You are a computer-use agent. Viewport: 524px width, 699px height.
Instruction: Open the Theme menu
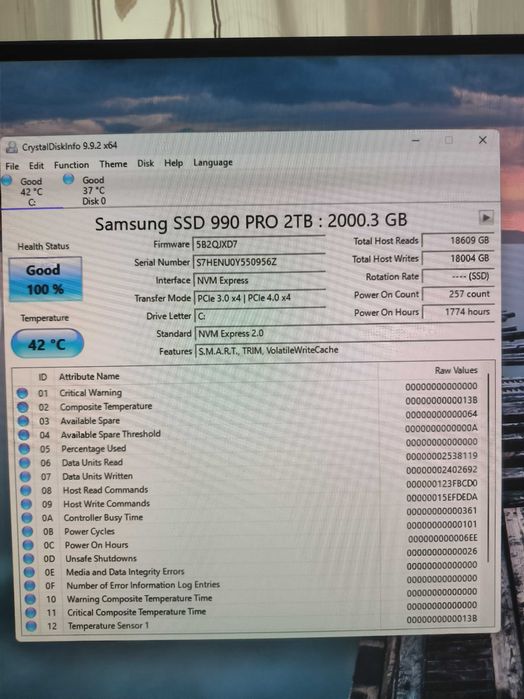tap(113, 164)
